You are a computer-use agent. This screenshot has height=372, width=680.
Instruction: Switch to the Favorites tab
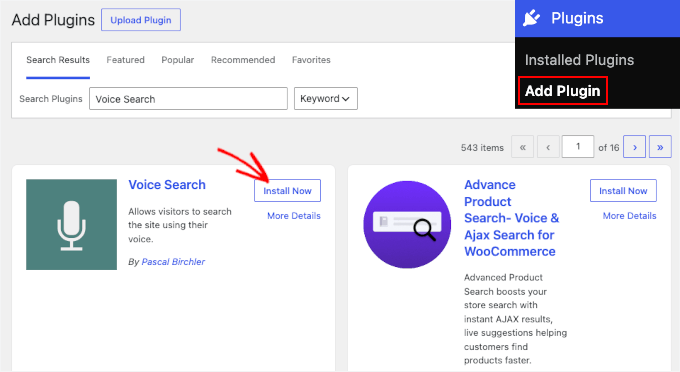(x=311, y=60)
